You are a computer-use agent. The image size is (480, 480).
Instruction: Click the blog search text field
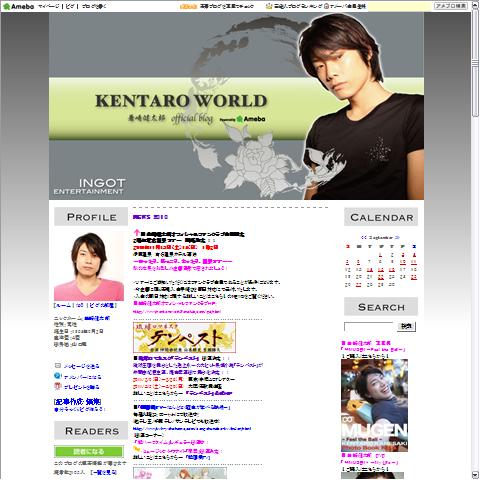pos(369,327)
